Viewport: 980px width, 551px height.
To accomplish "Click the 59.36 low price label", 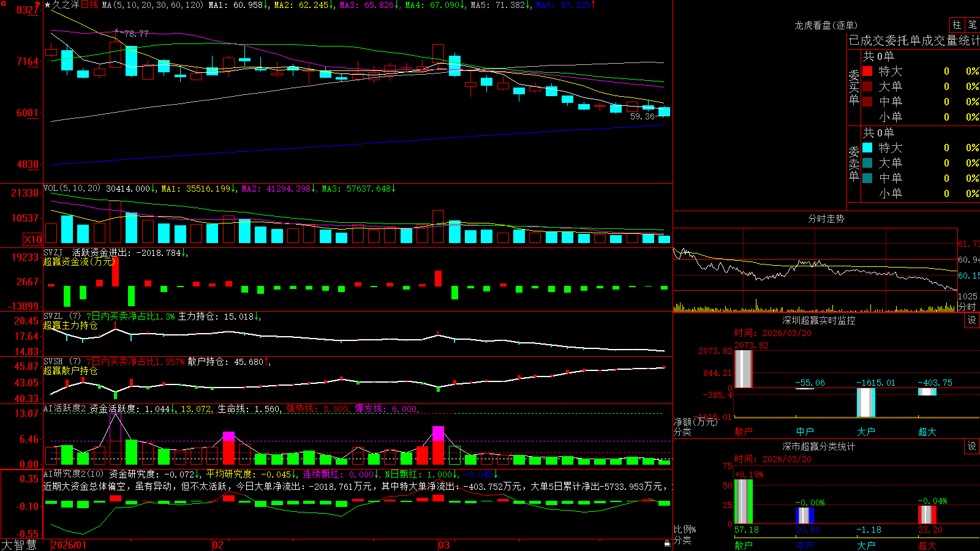I will pos(643,116).
